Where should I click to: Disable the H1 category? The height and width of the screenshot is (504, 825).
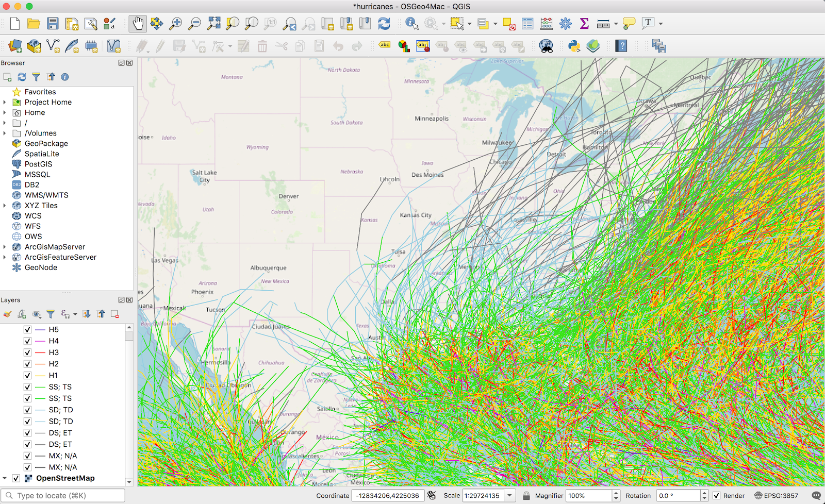point(27,376)
